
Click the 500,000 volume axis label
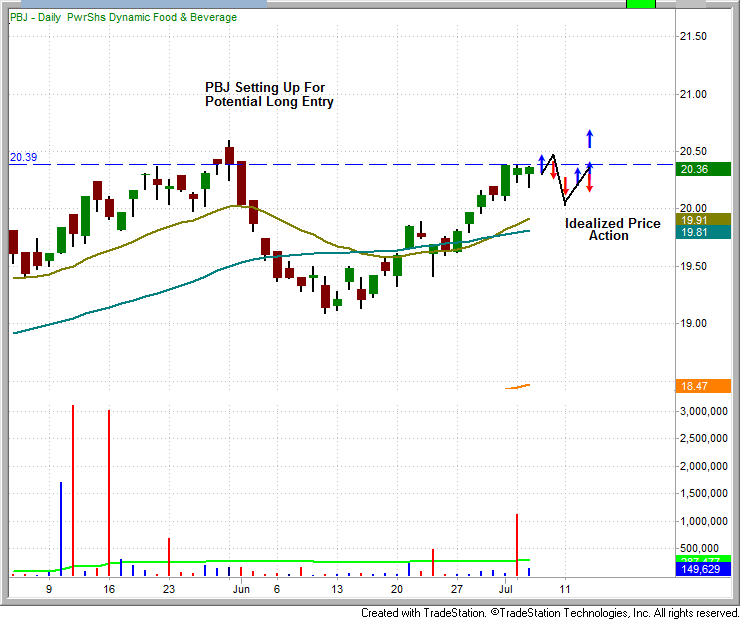[x=699, y=548]
